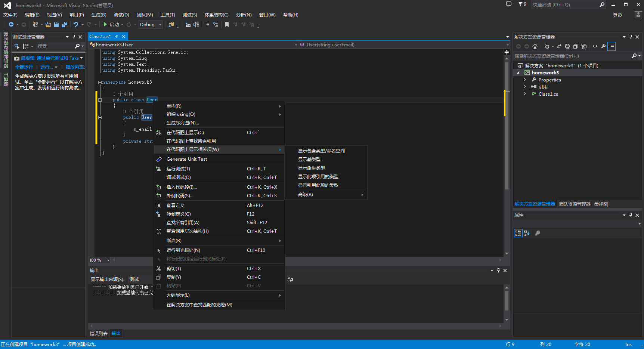Click Navigate Backward arrow in main toolbar
Image resolution: width=644 pixels, height=349 pixels.
pos(11,25)
